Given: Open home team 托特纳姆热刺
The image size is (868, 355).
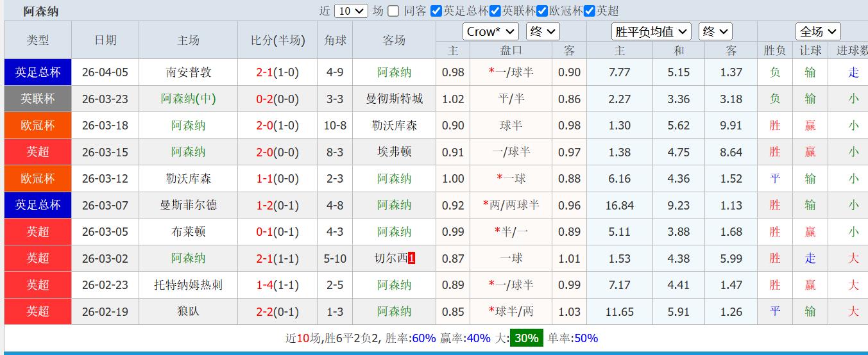Looking at the screenshot, I should (x=188, y=285).
